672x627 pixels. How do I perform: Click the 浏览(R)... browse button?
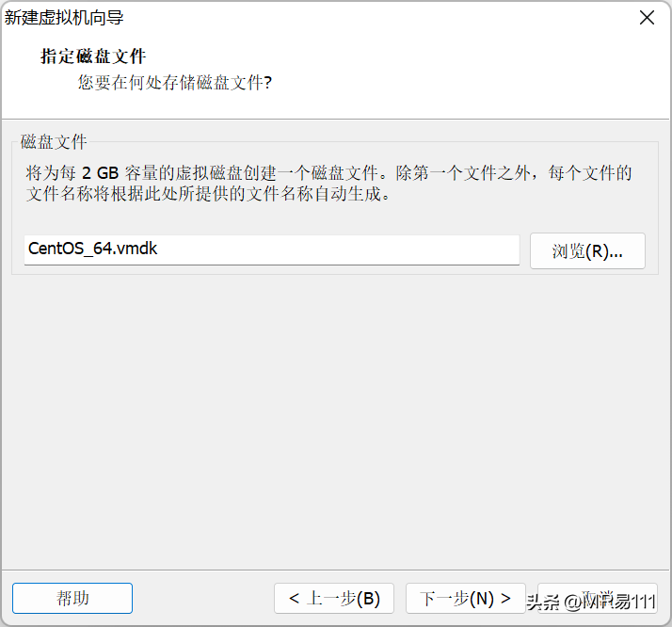tap(587, 250)
